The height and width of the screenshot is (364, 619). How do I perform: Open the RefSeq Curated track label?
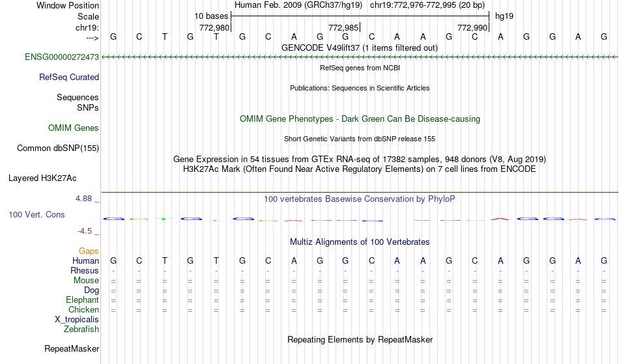(x=68, y=77)
